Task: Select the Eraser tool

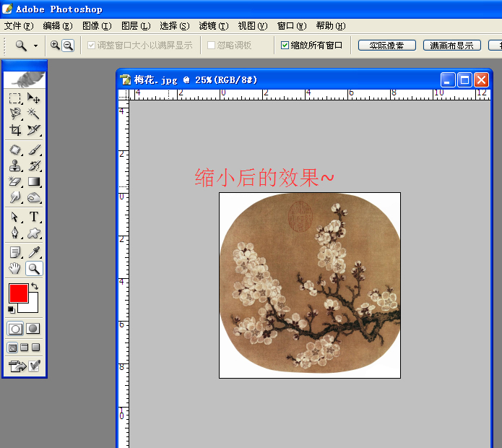Action: [x=14, y=181]
